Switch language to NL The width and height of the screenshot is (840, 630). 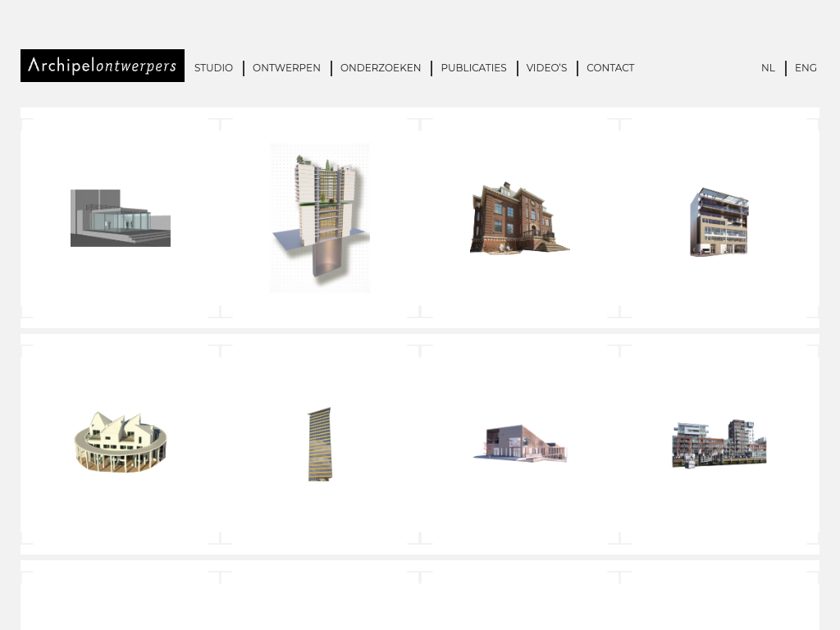(x=768, y=68)
